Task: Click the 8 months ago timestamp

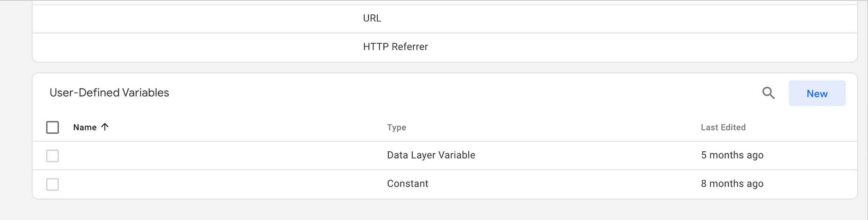Action: click(x=732, y=184)
